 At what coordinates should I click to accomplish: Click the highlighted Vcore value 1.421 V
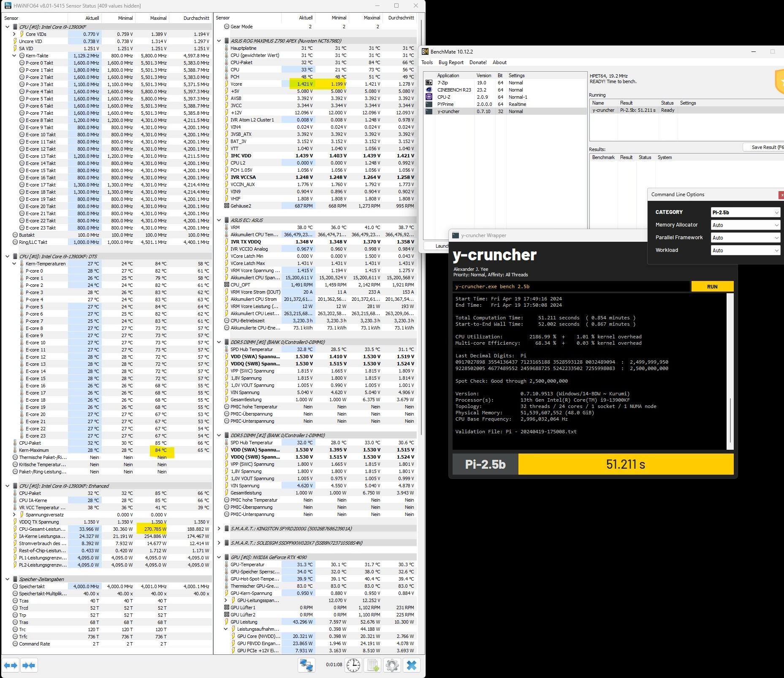305,84
